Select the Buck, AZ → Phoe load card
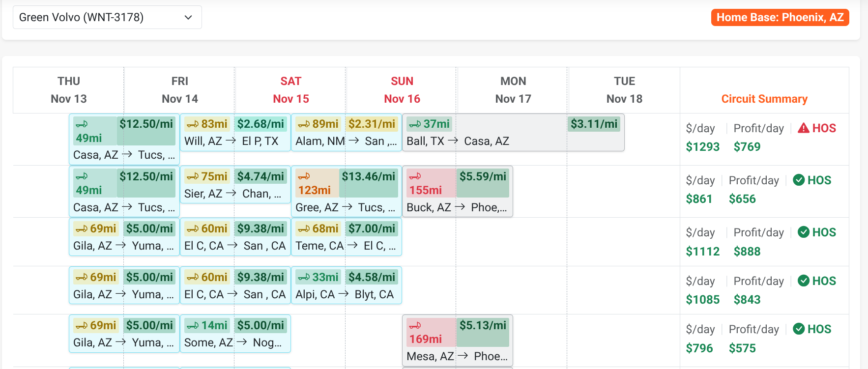Screen dimensions: 868x369 [x=458, y=192]
